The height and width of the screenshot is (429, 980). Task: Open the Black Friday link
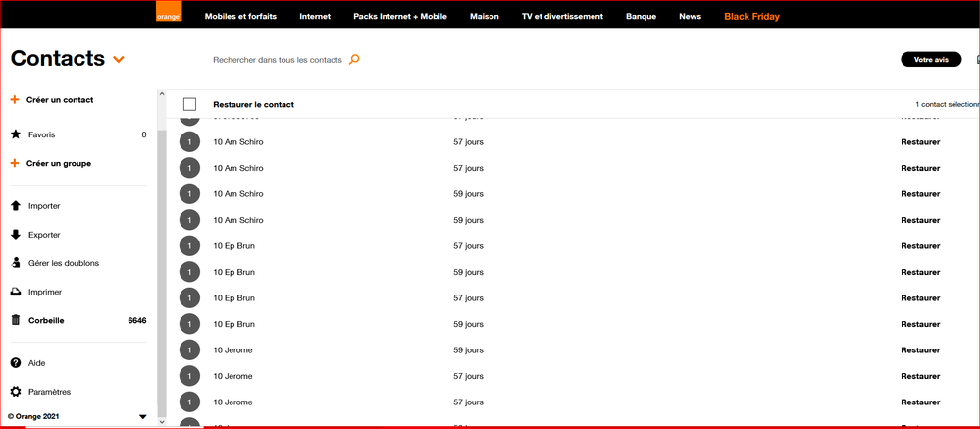751,17
